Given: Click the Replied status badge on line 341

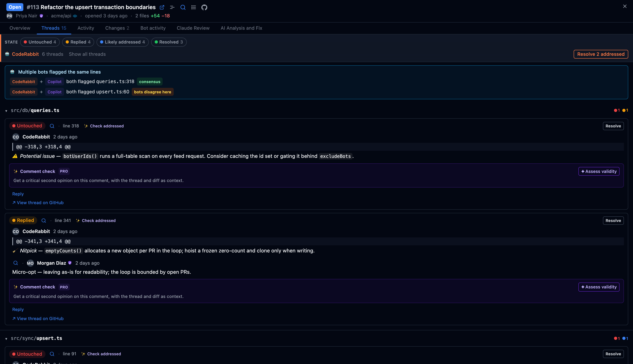Looking at the screenshot, I should (23, 221).
